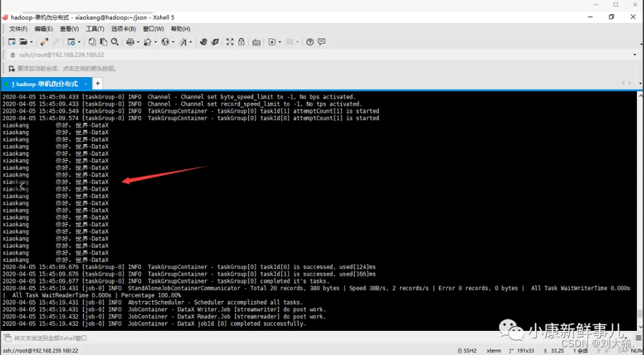Click the xterm status bar entry
The height and width of the screenshot is (355, 644).
pyautogui.click(x=494, y=351)
